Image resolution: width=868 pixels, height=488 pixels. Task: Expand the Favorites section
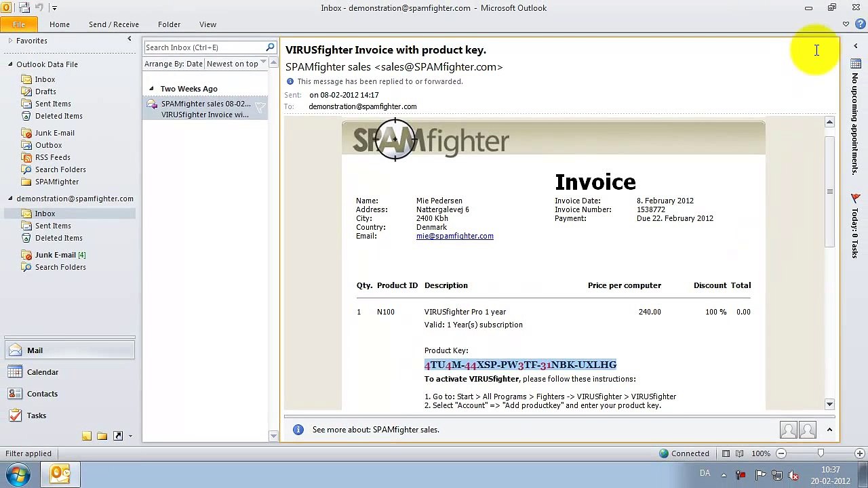click(10, 41)
